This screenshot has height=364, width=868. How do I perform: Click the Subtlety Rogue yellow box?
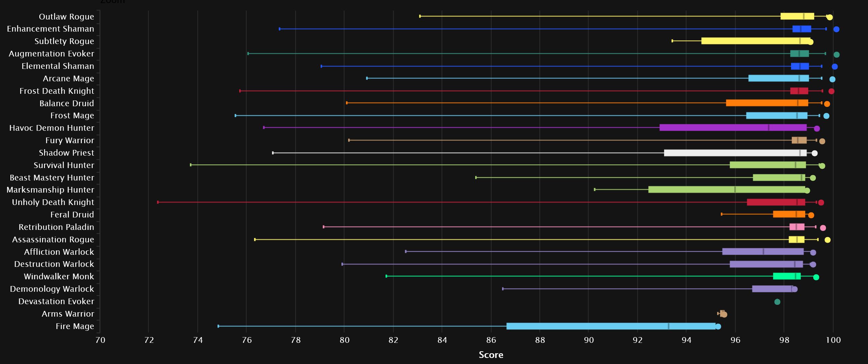[x=755, y=41]
